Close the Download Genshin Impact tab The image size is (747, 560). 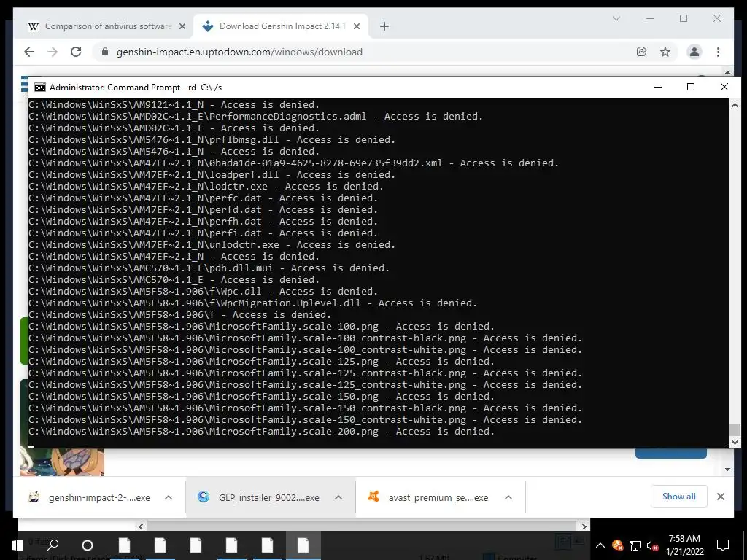[356, 27]
